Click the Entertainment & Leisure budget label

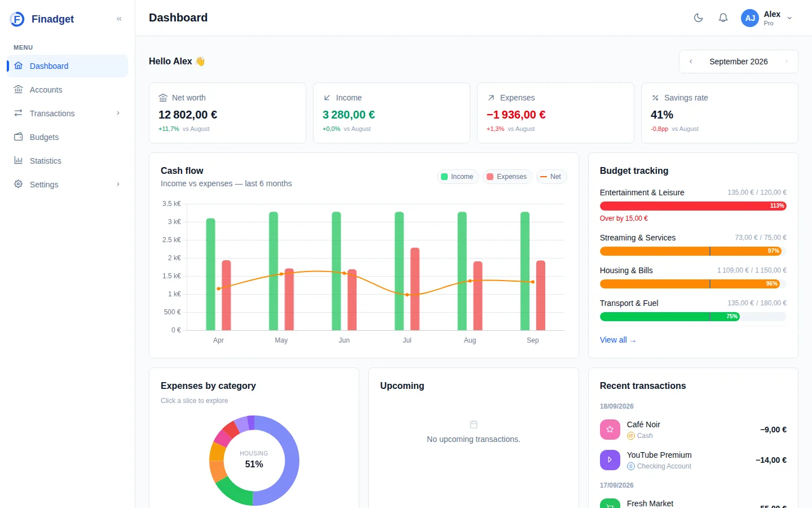click(642, 192)
